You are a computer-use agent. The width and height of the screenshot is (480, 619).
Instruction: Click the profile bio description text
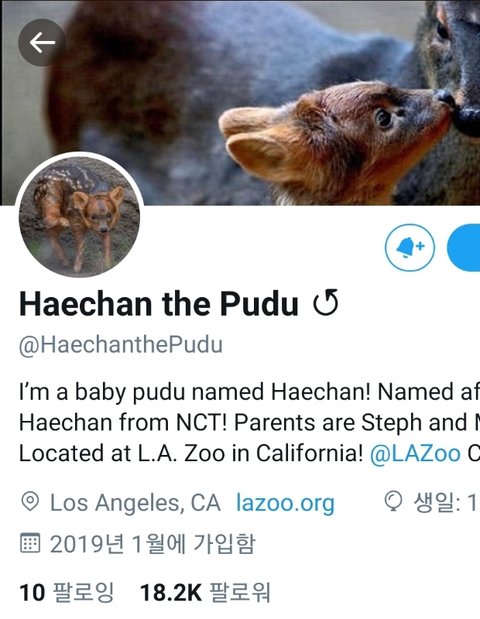[249, 423]
